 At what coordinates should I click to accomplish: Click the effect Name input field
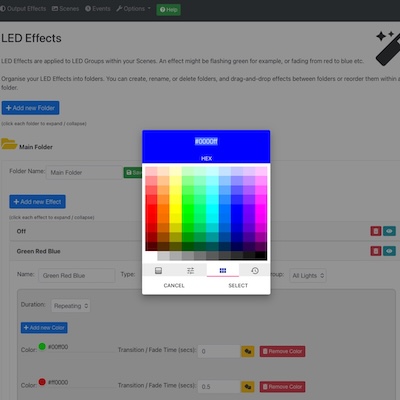[x=77, y=276]
